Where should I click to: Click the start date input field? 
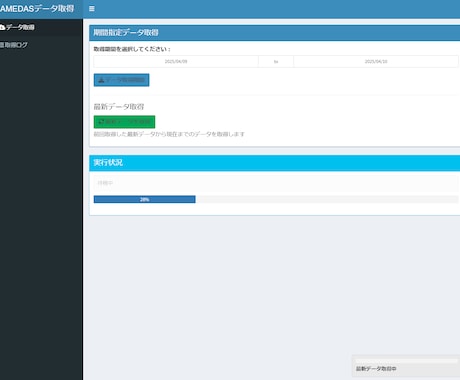click(x=176, y=62)
